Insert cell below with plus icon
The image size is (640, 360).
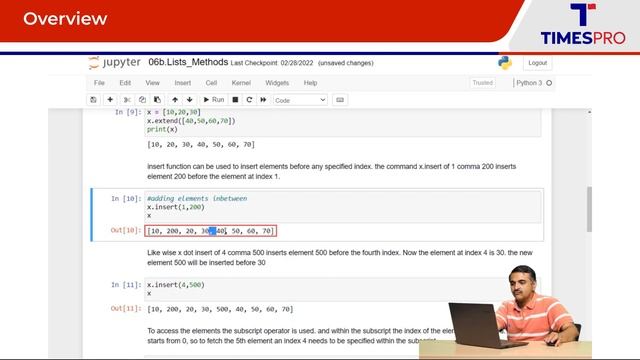(110, 100)
